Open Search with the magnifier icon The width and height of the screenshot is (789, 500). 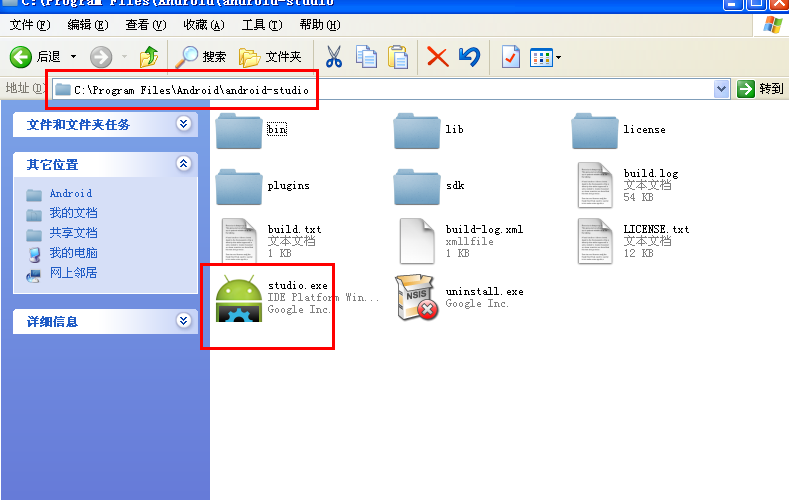187,57
